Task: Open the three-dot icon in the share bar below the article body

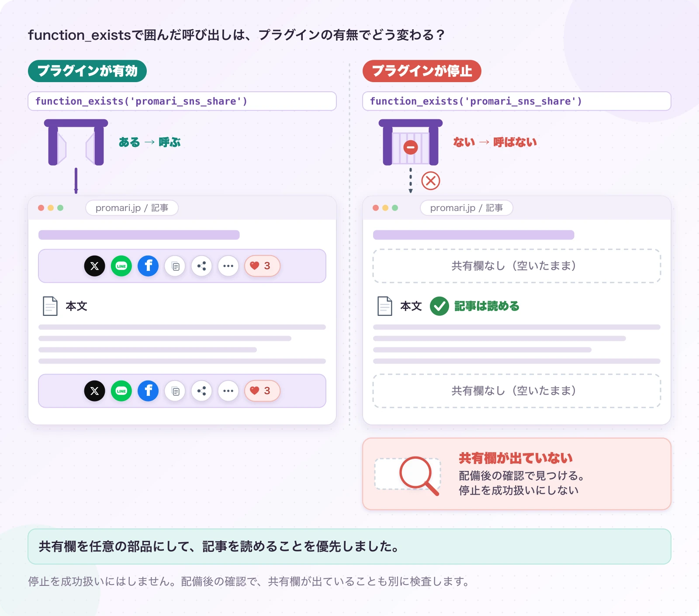Action: click(228, 391)
